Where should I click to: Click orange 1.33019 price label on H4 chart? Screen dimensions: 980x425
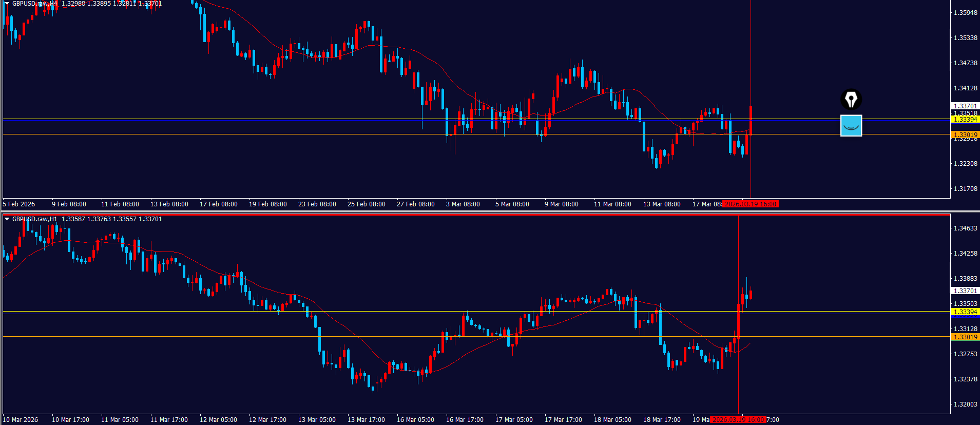tap(965, 135)
